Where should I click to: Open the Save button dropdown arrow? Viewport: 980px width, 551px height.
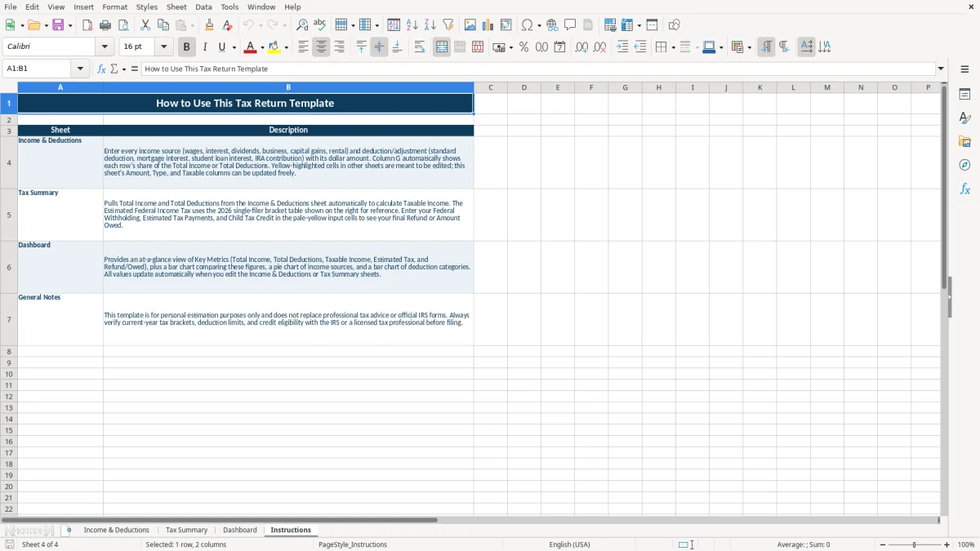pyautogui.click(x=70, y=25)
